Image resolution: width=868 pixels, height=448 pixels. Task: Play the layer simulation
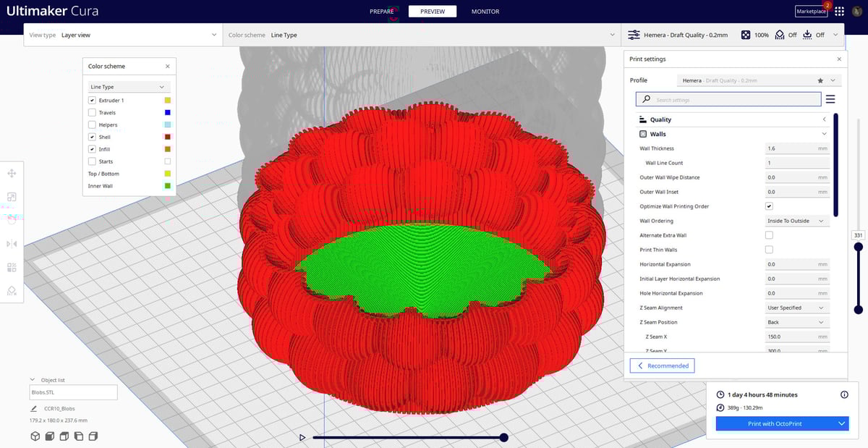[x=302, y=437]
